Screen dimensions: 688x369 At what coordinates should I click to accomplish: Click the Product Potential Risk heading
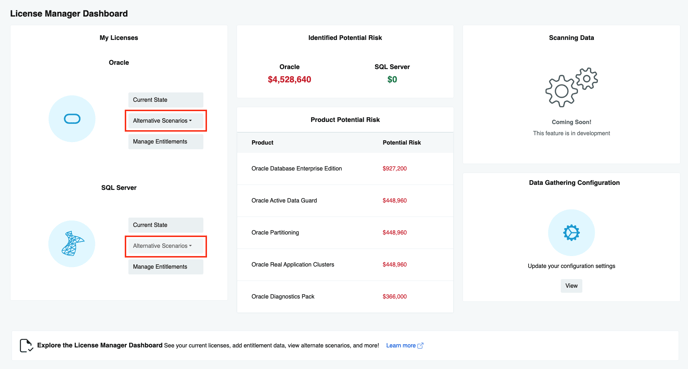(345, 120)
